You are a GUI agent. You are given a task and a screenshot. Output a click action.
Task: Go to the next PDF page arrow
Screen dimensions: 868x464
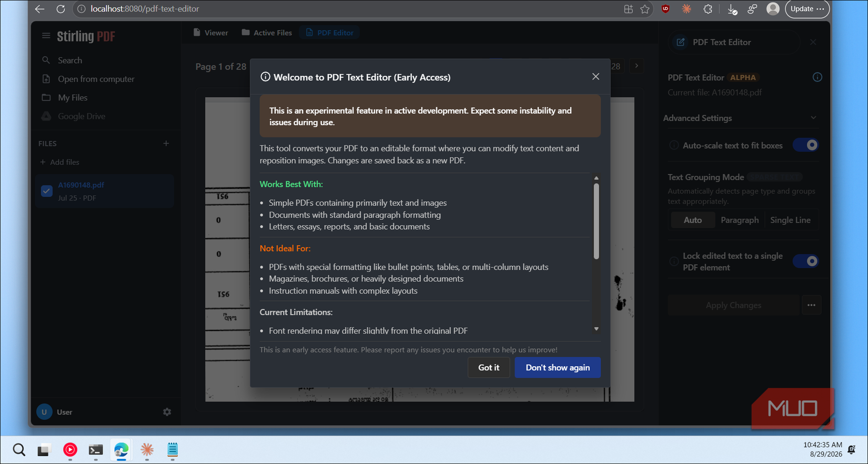click(637, 66)
